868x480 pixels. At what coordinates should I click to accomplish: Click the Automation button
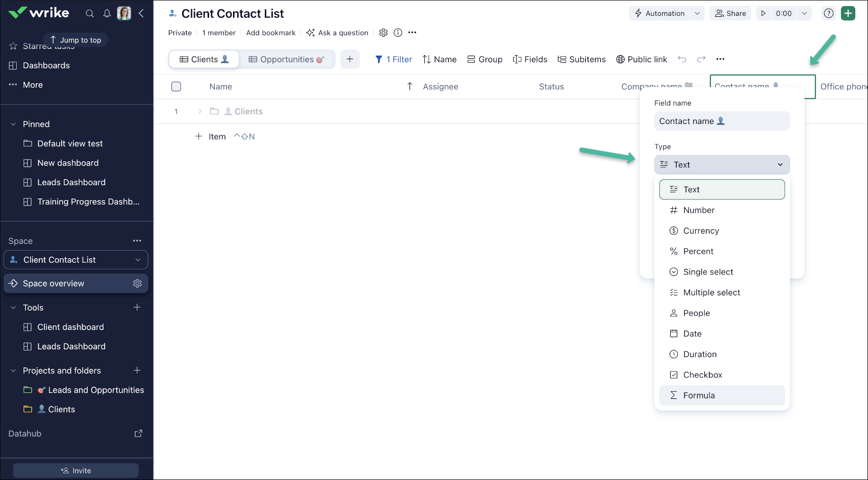click(659, 14)
